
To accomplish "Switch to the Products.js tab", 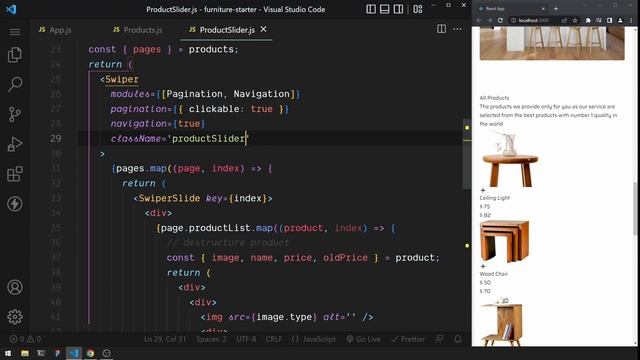I will [138, 30].
